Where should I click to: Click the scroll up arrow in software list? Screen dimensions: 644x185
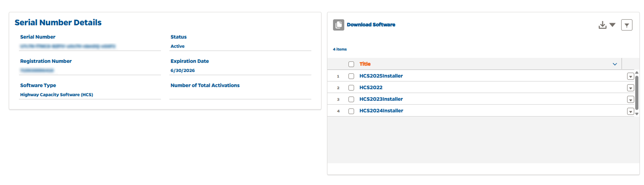pos(637,72)
